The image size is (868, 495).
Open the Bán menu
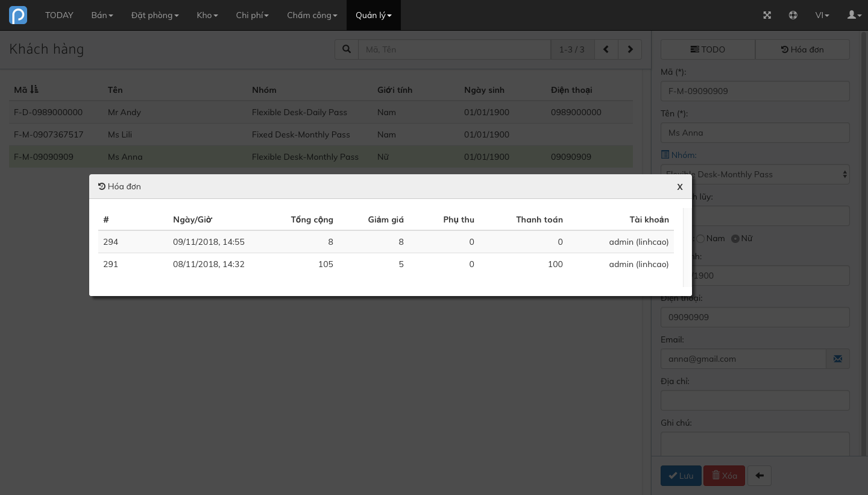coord(102,15)
